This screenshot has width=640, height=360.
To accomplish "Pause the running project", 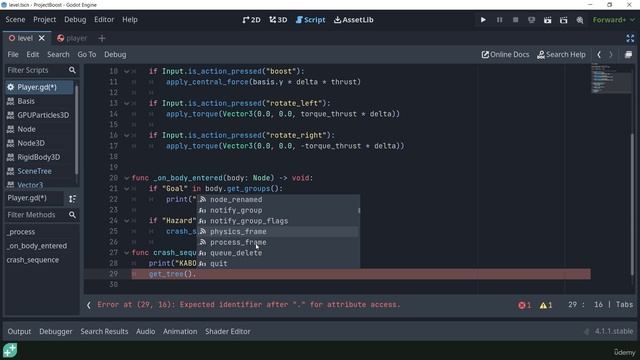I will 499,20.
